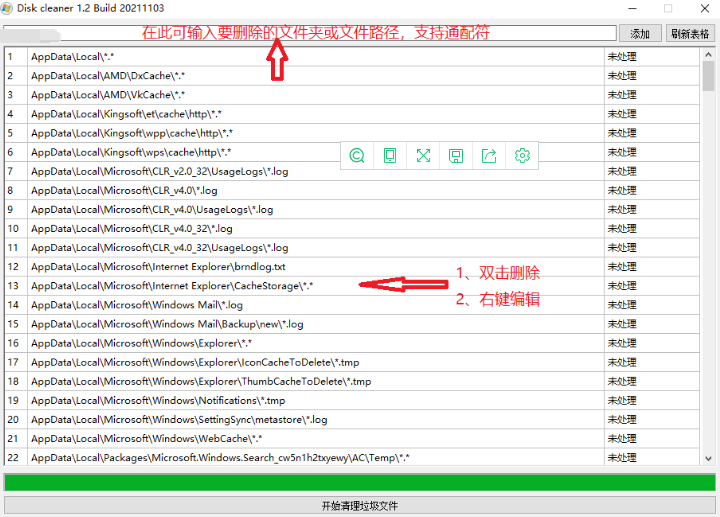Image resolution: width=720 pixels, height=517 pixels.
Task: Click the 添加 button
Action: 640,34
